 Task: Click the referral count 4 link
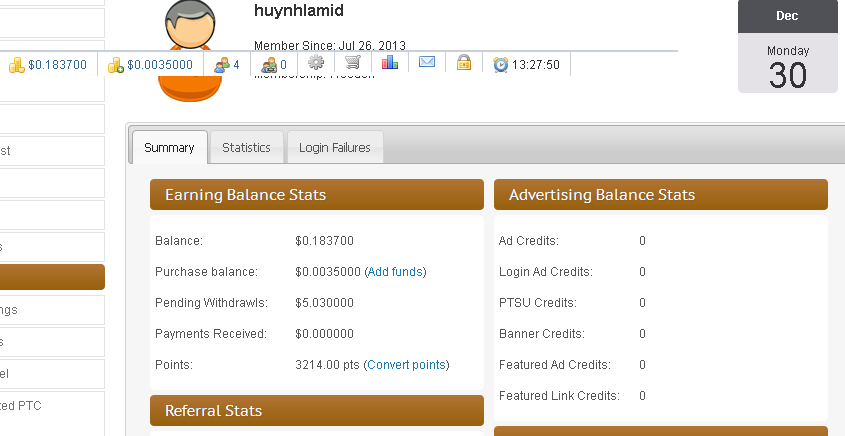236,65
